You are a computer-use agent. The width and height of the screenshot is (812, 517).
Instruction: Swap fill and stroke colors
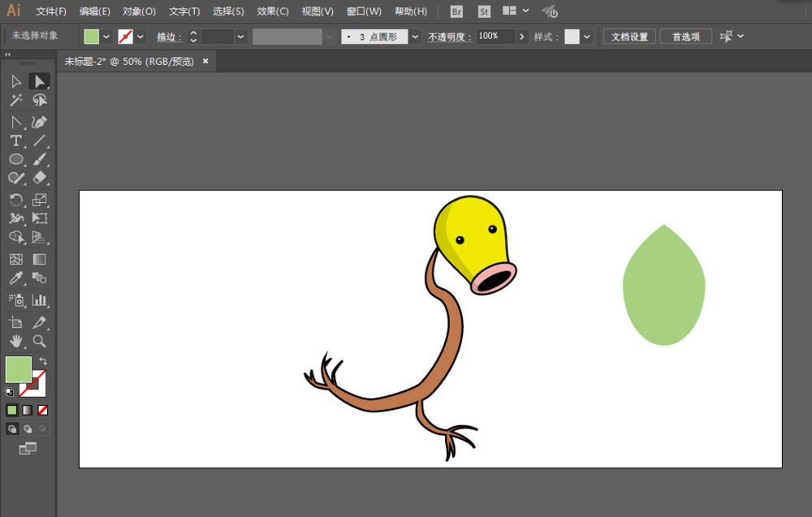[x=43, y=361]
